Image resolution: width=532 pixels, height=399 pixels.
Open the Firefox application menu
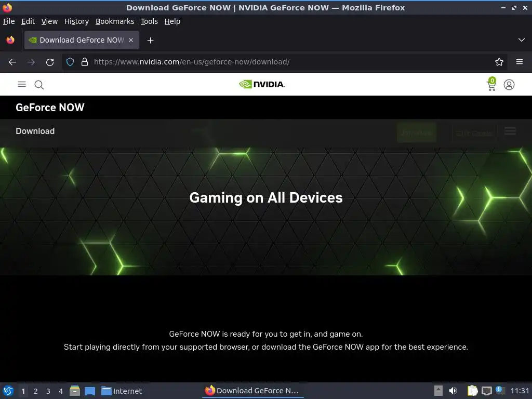tap(520, 62)
